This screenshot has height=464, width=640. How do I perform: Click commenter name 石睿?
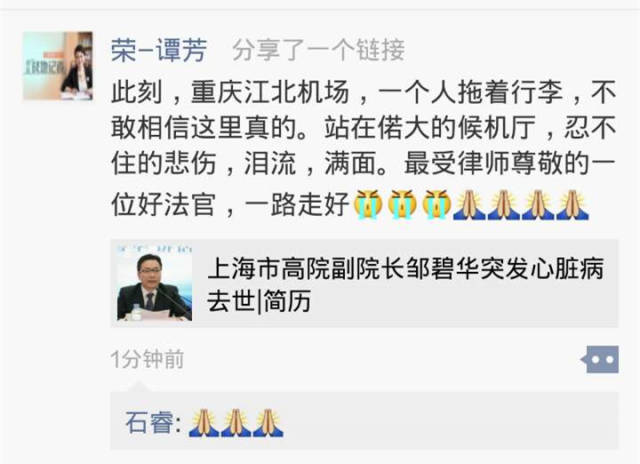click(x=149, y=422)
